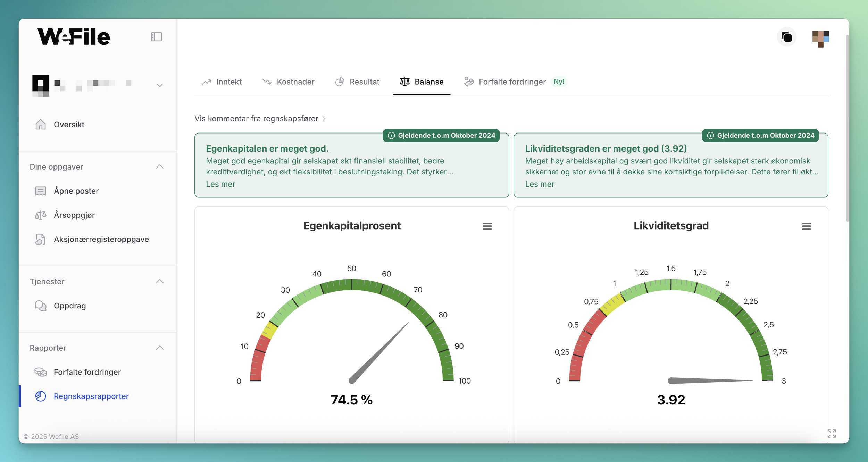This screenshot has height=462, width=868.
Task: Collapse the Rapporter section
Action: [160, 348]
